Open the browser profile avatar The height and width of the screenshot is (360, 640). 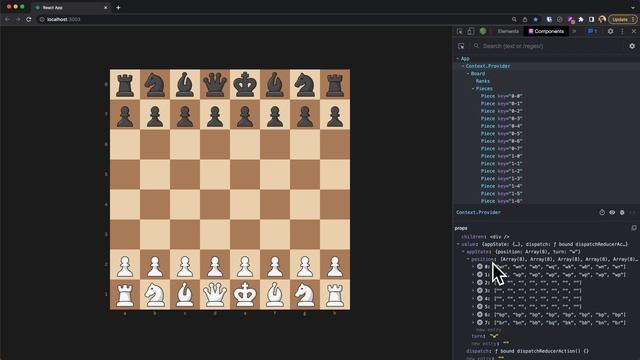[x=602, y=19]
